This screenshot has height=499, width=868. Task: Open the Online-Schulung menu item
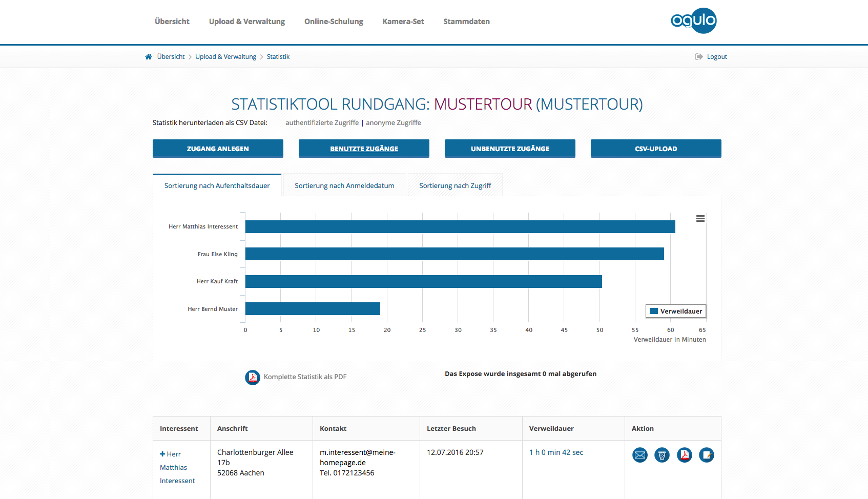pos(334,22)
